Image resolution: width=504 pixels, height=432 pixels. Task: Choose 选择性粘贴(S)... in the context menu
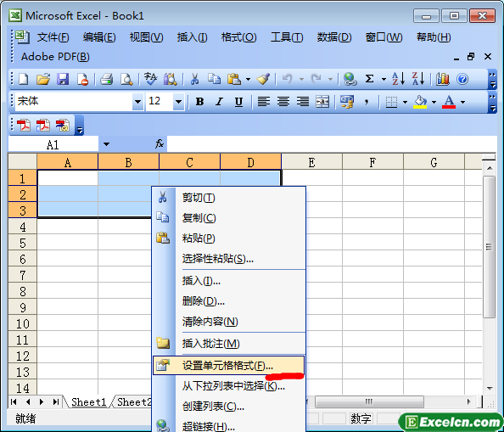[228, 258]
